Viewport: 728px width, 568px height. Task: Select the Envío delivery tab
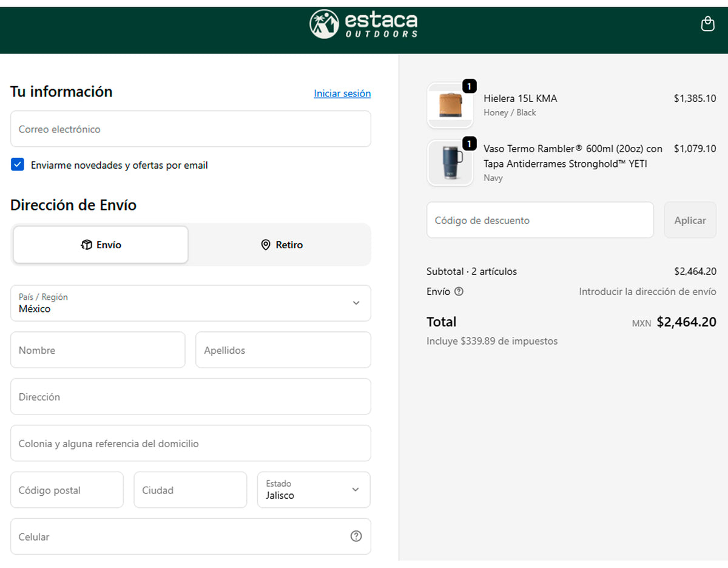pos(101,245)
